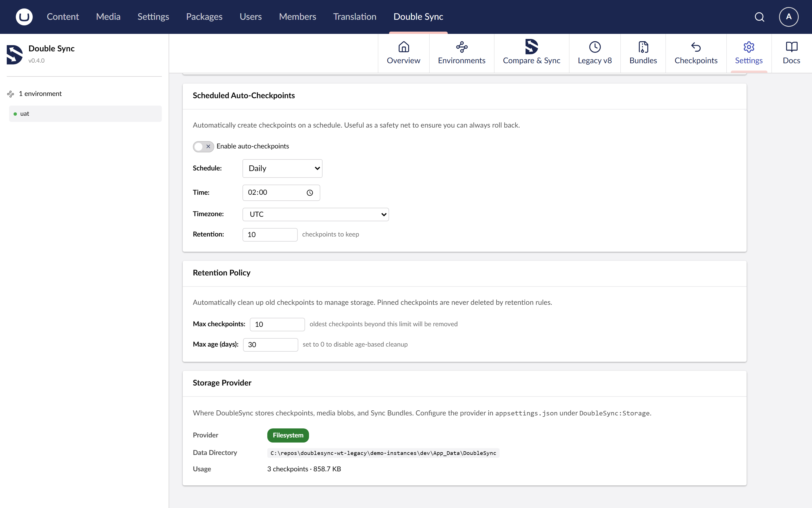Click the Retention checkpoints to keep field

click(x=270, y=235)
